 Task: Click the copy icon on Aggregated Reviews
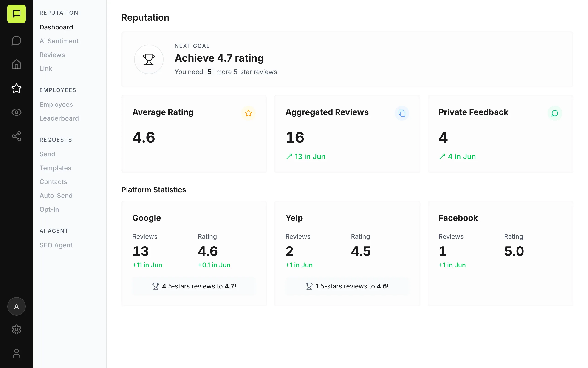coord(402,113)
